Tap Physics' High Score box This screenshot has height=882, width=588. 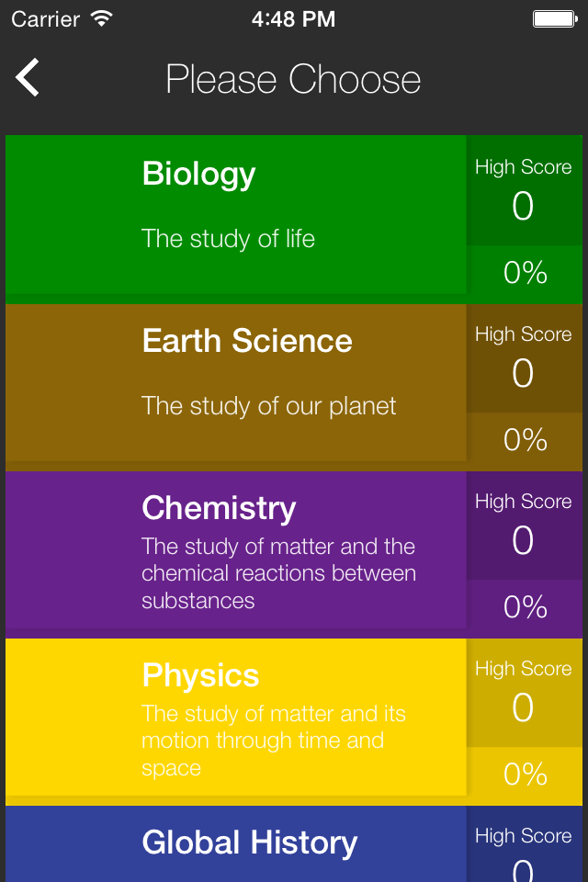click(524, 693)
